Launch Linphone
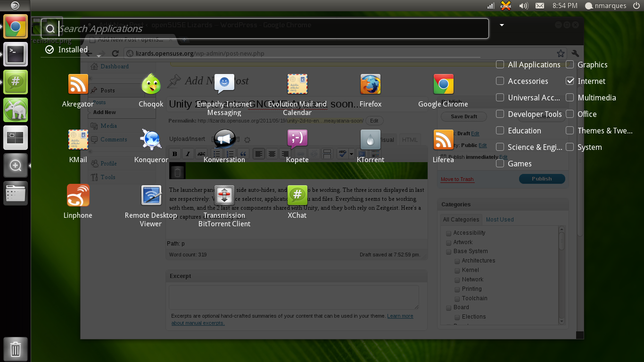This screenshot has width=644, height=362. click(78, 202)
